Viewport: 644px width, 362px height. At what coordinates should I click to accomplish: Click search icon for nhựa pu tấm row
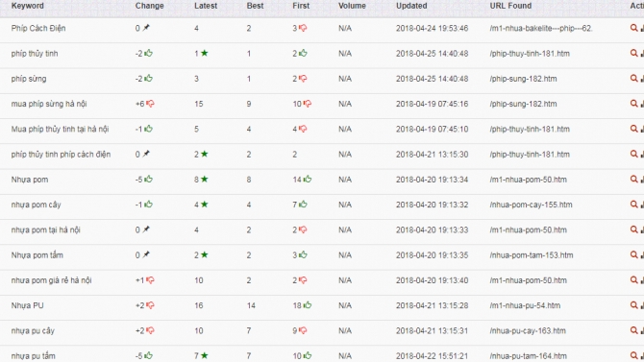pyautogui.click(x=633, y=355)
